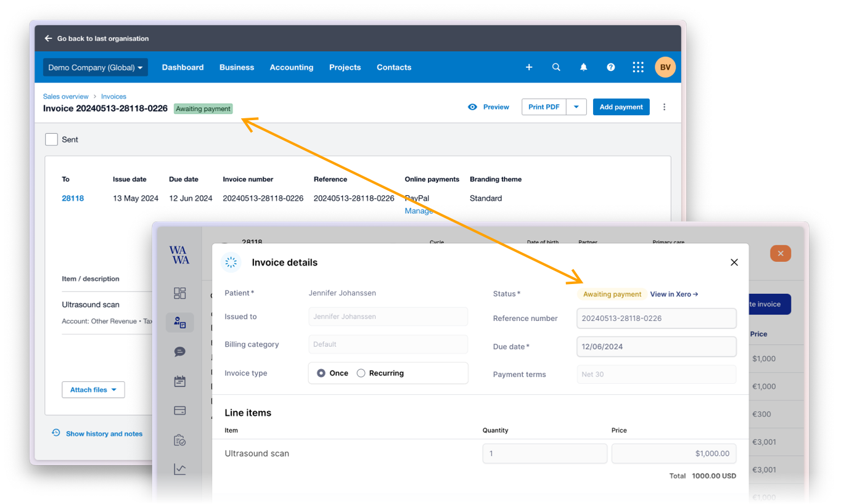
Task: Open search via magnifier icon
Action: (x=556, y=67)
